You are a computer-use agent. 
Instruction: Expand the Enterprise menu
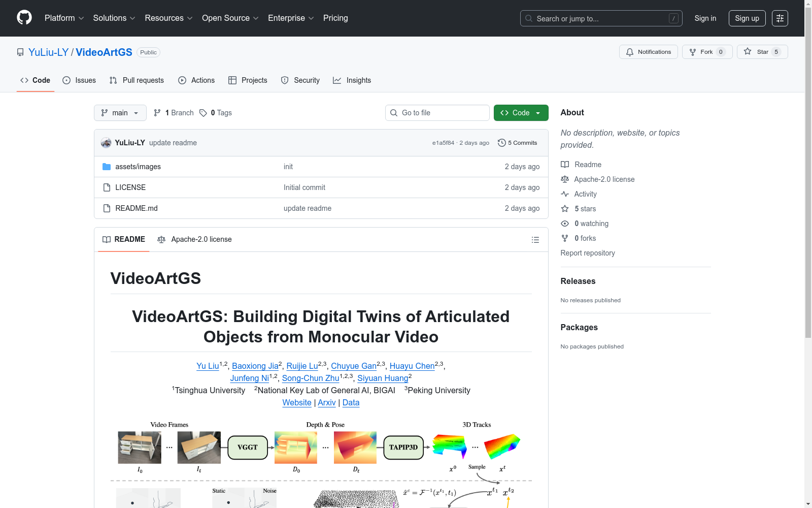[x=291, y=18]
